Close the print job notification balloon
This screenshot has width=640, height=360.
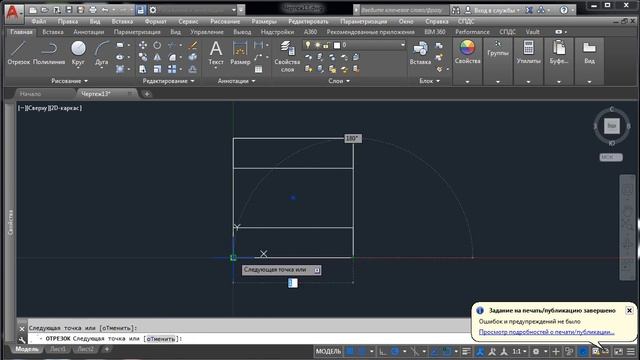pyautogui.click(x=629, y=311)
